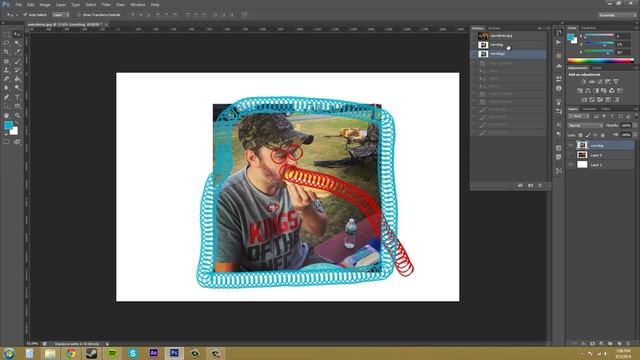Open After Effects from the taskbar
Image resolution: width=640 pixels, height=360 pixels.
(153, 353)
